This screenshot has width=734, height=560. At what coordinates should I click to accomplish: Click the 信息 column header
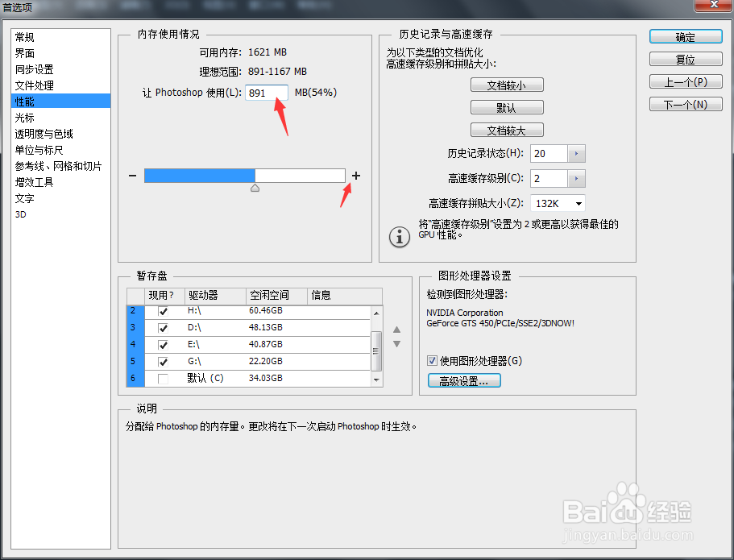point(345,296)
